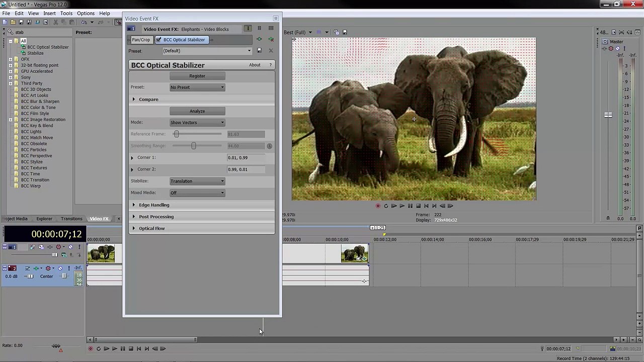Expand the Corner 1 parameter

(x=132, y=158)
